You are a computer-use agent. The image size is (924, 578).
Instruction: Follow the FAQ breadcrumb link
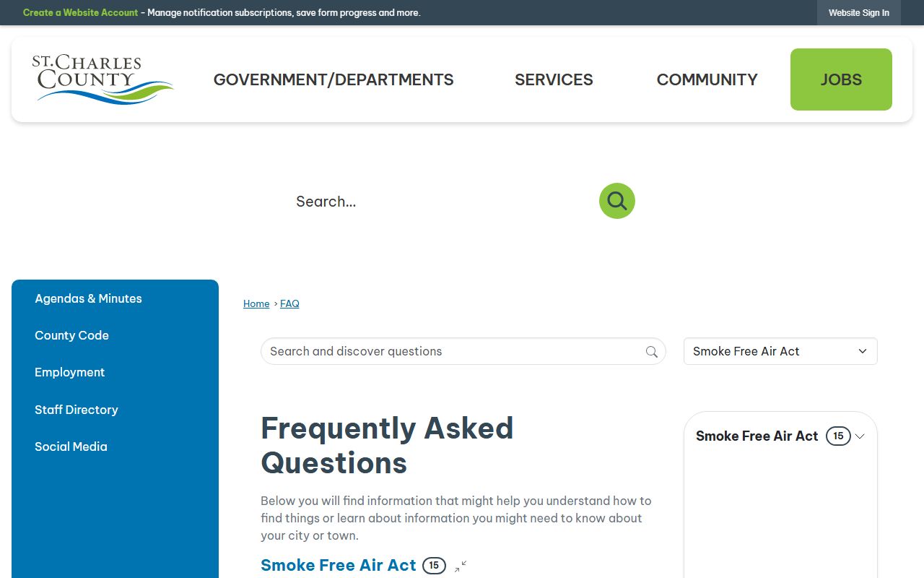pyautogui.click(x=289, y=304)
